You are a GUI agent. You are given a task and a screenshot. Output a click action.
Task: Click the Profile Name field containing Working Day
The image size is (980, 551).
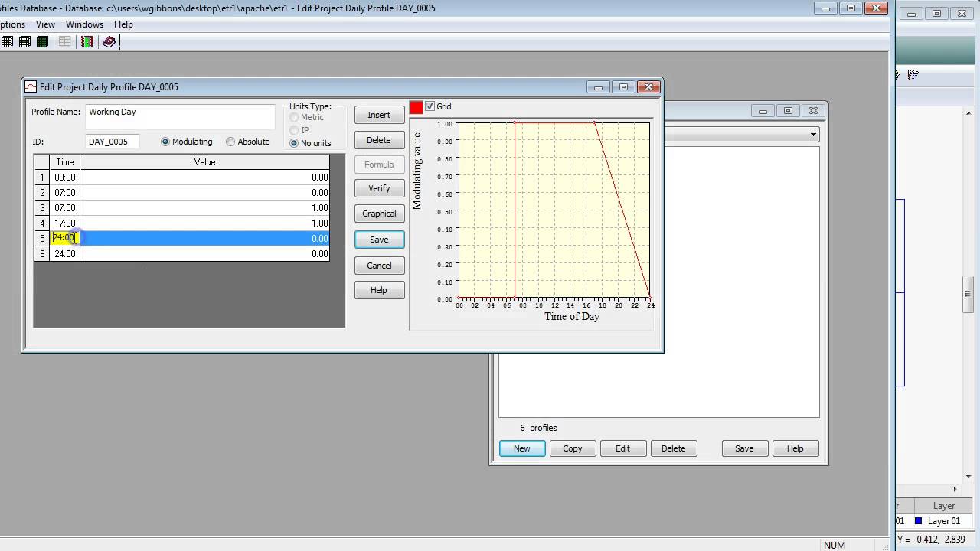point(180,116)
